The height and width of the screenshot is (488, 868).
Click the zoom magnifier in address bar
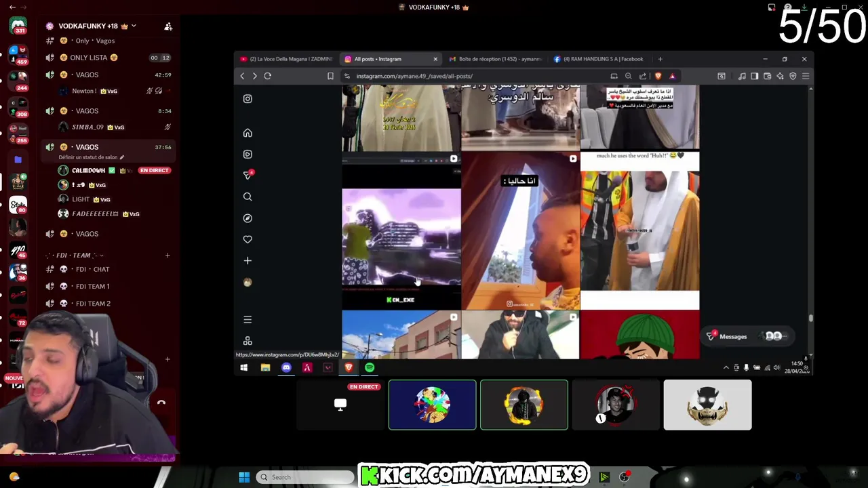tap(628, 76)
